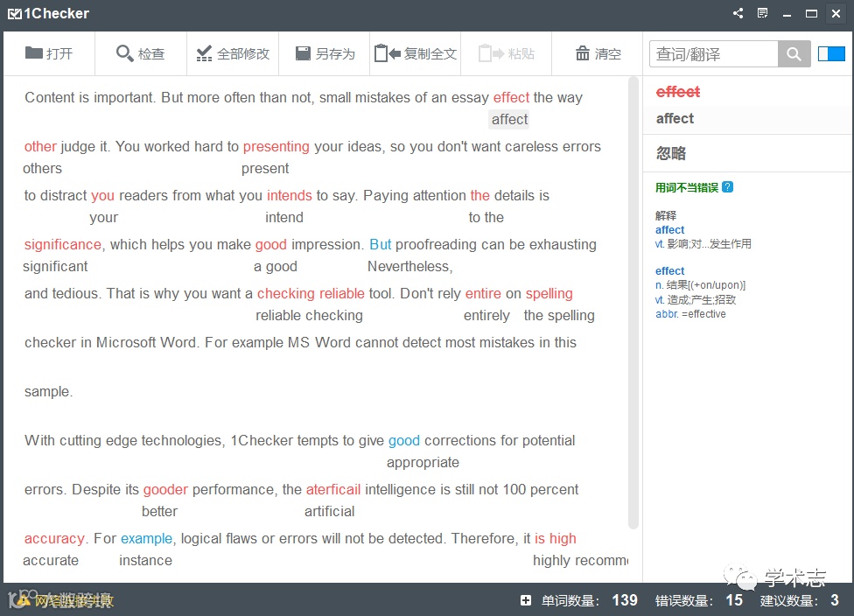Viewport: 854px width, 616px height.
Task: Click suggestion 'Nevertheless,'
Action: [x=410, y=266]
